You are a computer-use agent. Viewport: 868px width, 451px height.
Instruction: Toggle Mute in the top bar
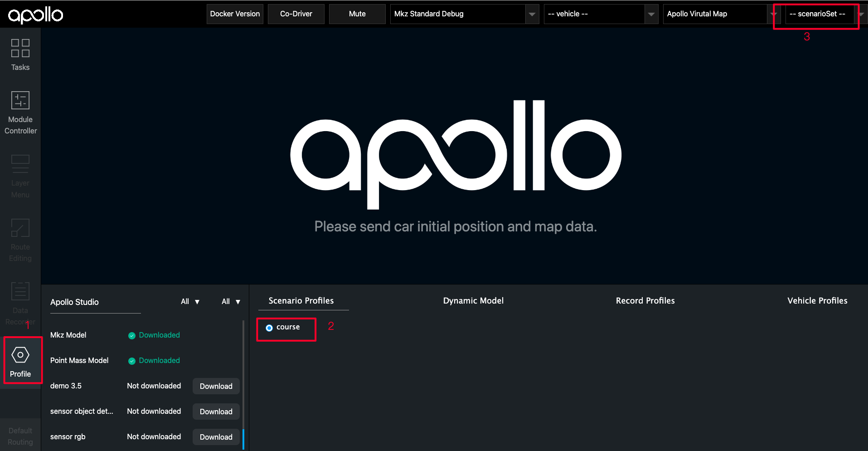pos(357,14)
